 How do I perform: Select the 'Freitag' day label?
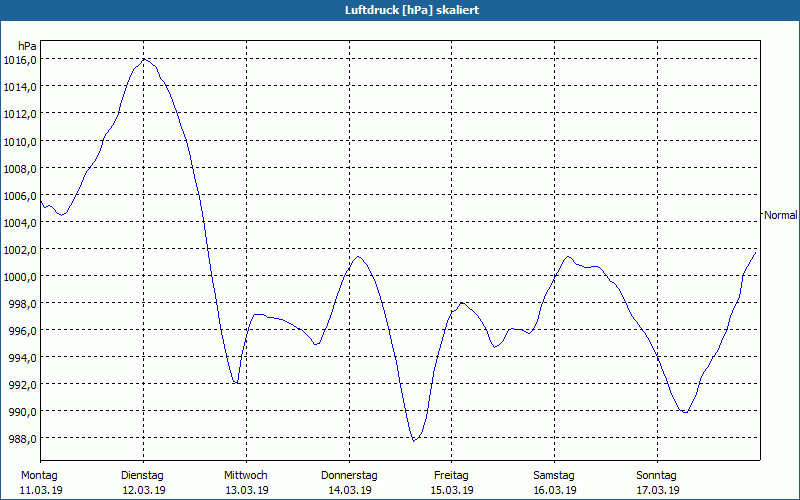(x=452, y=476)
